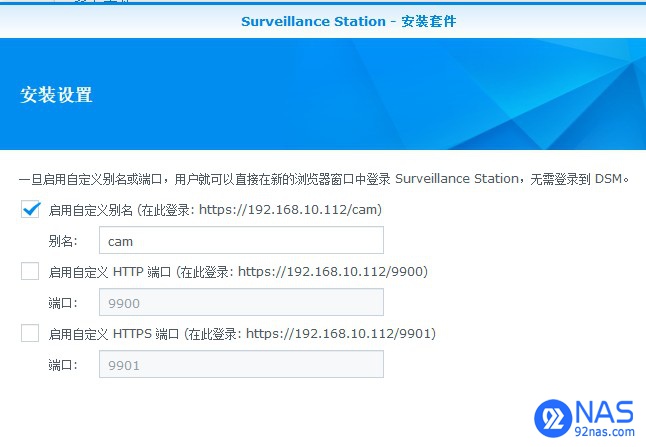Enable the custom HTTPS port checkbox

click(x=30, y=333)
